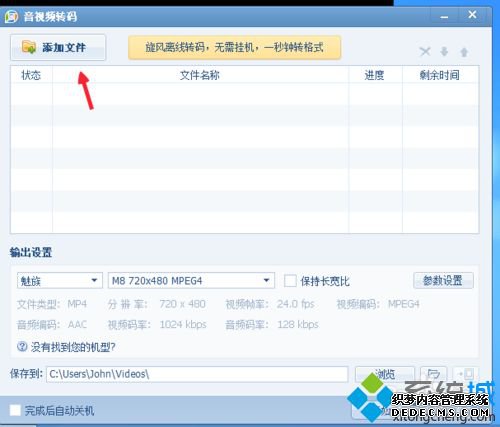Viewport: 500px width, 427px height.
Task: Click the 状态 column header
Action: (31, 75)
